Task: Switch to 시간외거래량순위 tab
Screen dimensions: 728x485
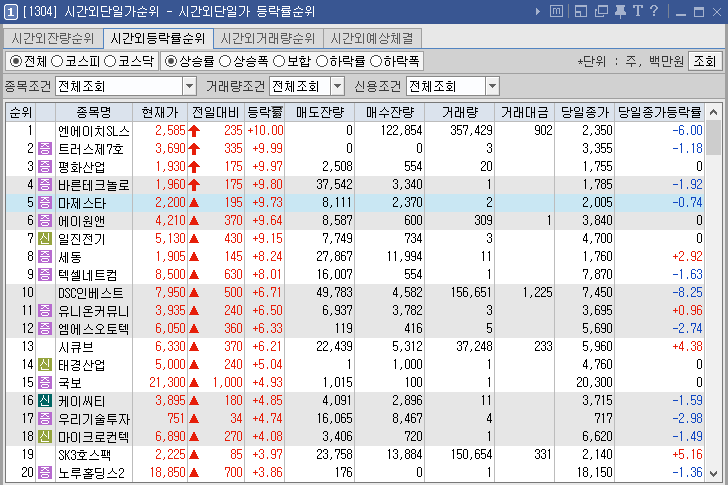Action: point(268,38)
